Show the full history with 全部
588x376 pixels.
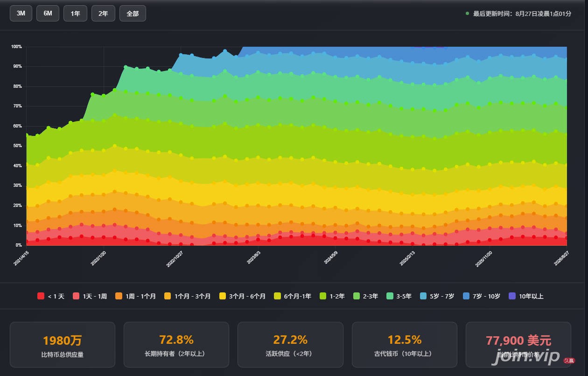point(133,14)
